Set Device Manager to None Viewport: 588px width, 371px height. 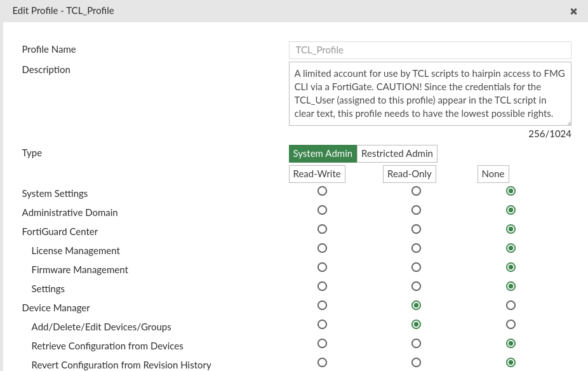511,306
